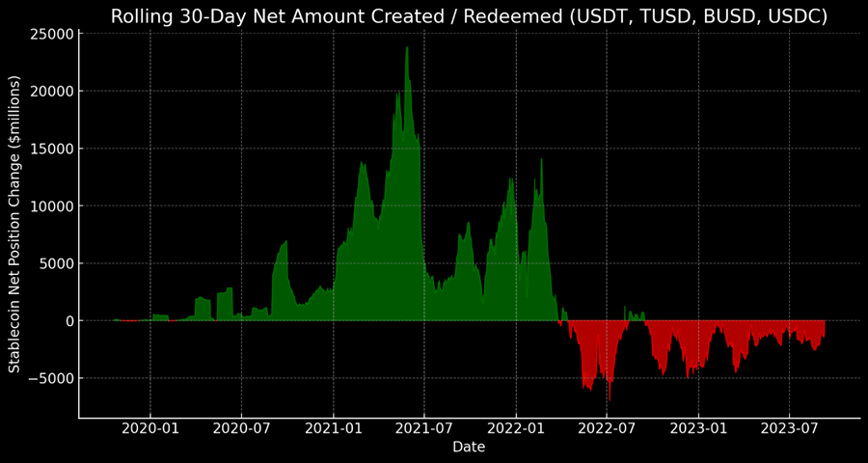This screenshot has height=463, width=868.
Task: Click the y-axis tick label 0
Action: 68,321
